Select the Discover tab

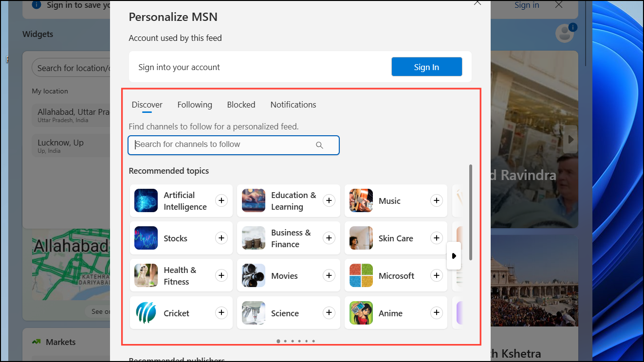[147, 105]
